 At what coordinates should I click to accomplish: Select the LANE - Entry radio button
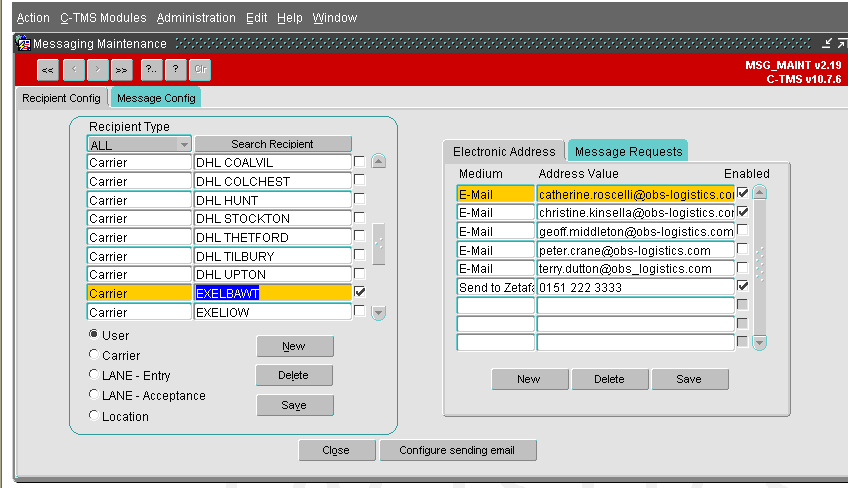coord(94,374)
